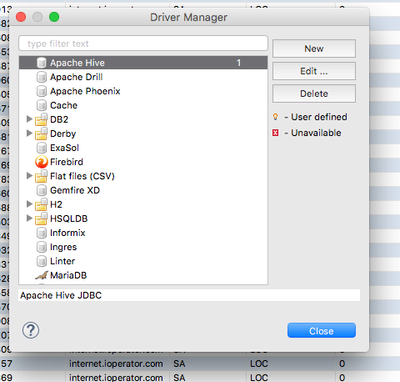
Task: Click the red window close button
Action: [21, 17]
